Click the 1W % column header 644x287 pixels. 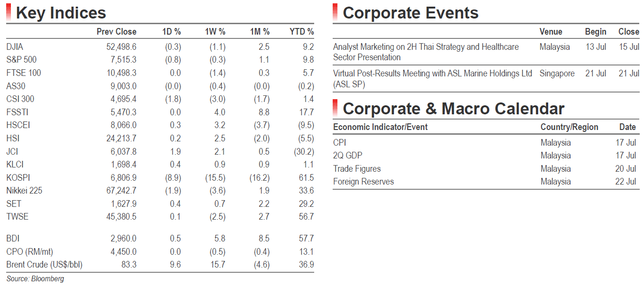pos(215,32)
